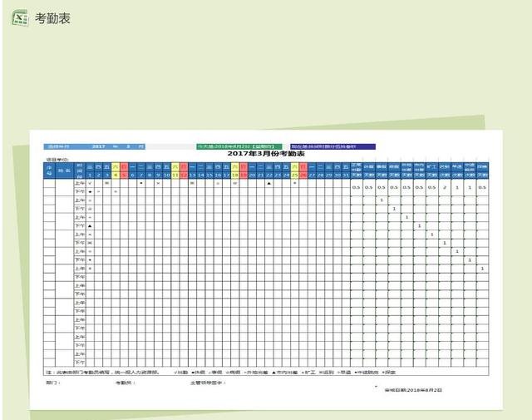Select the 姓名 column header
This screenshot has height=420, width=532.
click(x=64, y=170)
